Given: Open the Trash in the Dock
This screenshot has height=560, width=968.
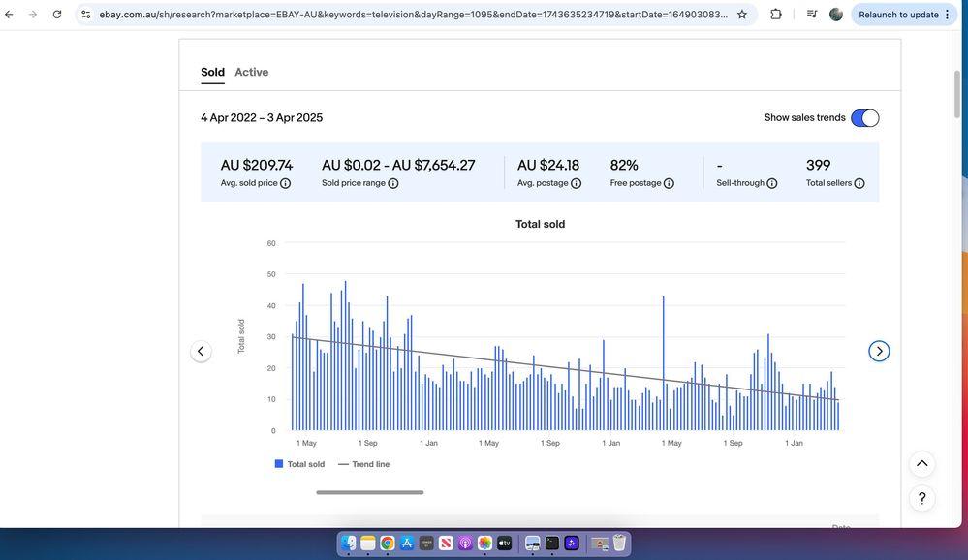Looking at the screenshot, I should (x=619, y=544).
